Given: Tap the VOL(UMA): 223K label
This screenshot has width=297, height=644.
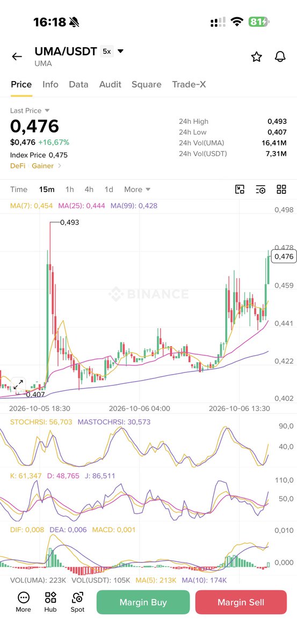Looking at the screenshot, I should pos(38,580).
